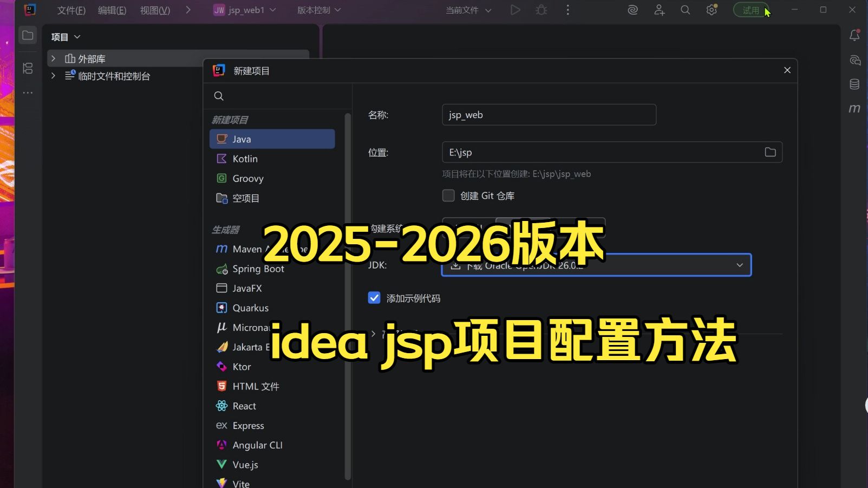Image resolution: width=868 pixels, height=488 pixels.
Task: Open the Project tool window folder icon
Action: [x=28, y=36]
